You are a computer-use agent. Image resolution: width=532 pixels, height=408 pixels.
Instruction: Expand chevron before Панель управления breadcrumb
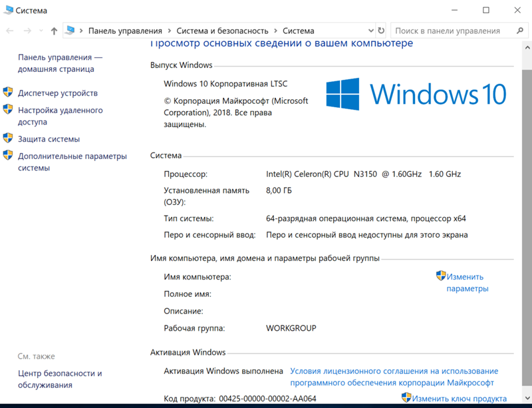(x=81, y=31)
